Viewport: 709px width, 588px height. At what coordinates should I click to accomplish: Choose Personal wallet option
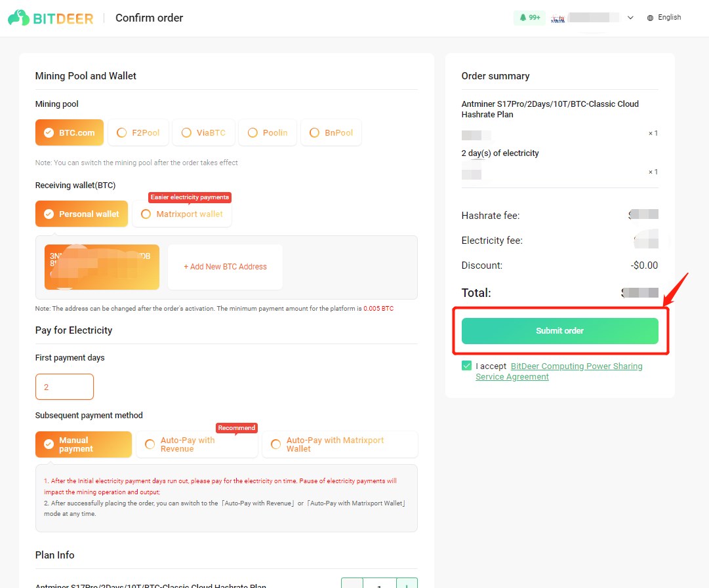pyautogui.click(x=81, y=214)
